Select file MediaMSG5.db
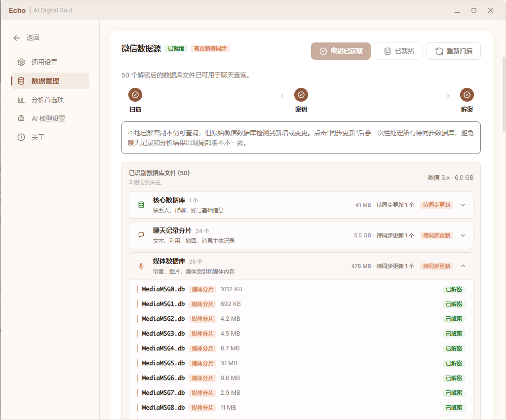 tap(301, 363)
